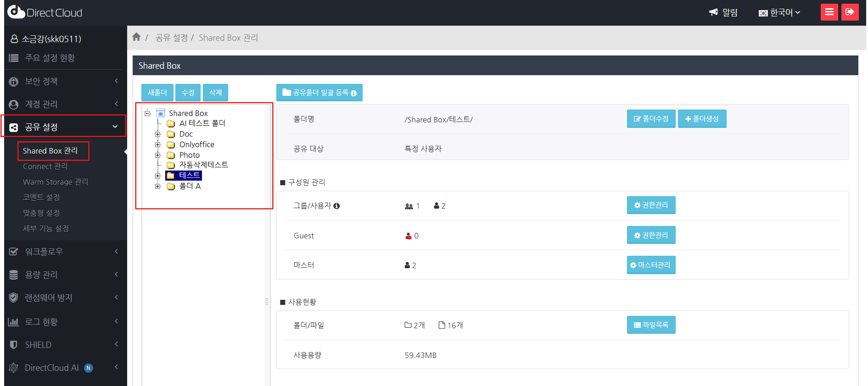
Task: Expand the Doc folder tree node
Action: click(x=158, y=134)
